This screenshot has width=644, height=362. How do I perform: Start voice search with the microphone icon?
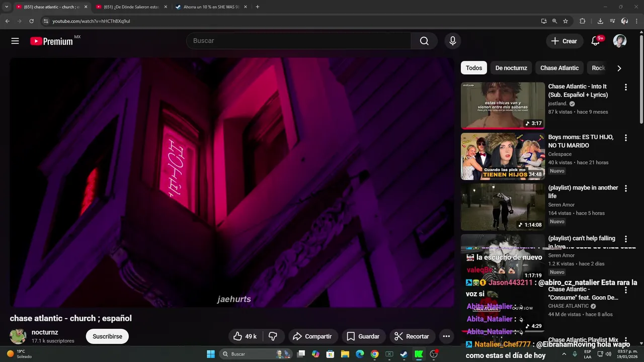pyautogui.click(x=453, y=41)
